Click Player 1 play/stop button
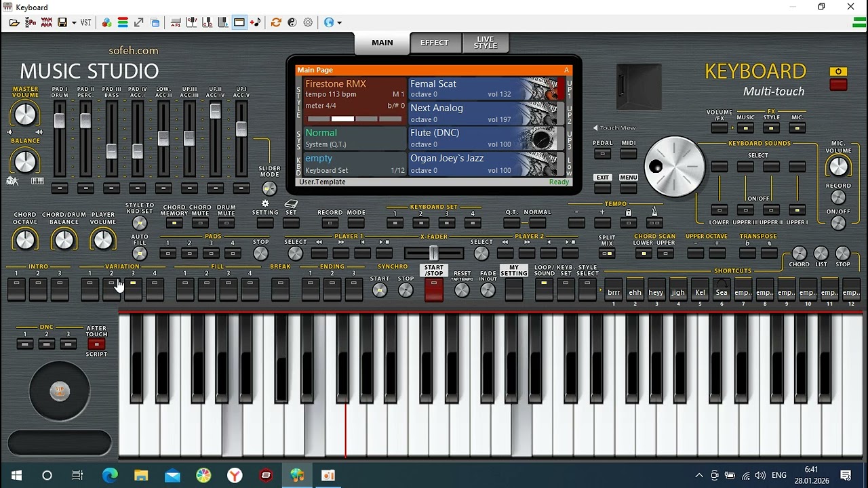 click(x=384, y=253)
